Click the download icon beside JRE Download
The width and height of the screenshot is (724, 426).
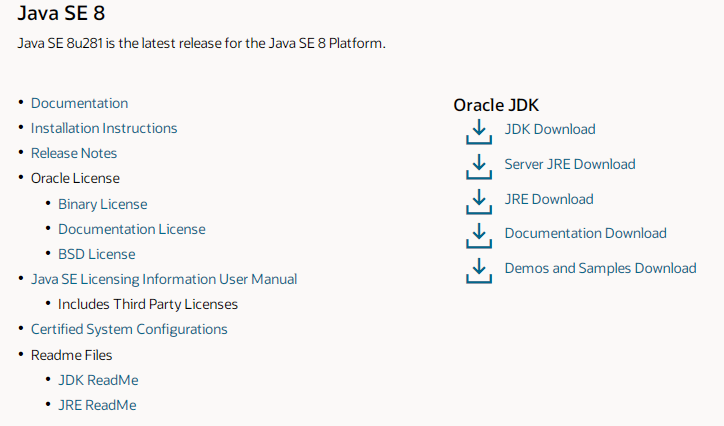pyautogui.click(x=479, y=202)
